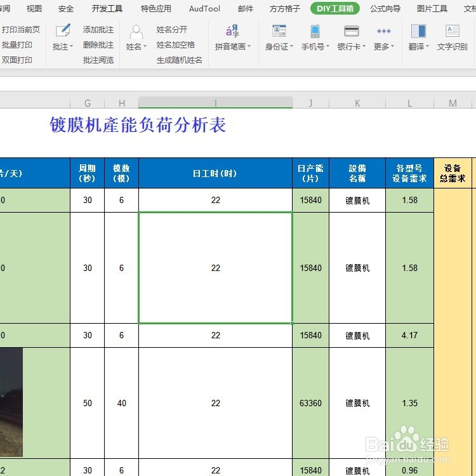Screen dimensions: 476x476
Task: Open the 开发工具 tab
Action: pos(107,8)
